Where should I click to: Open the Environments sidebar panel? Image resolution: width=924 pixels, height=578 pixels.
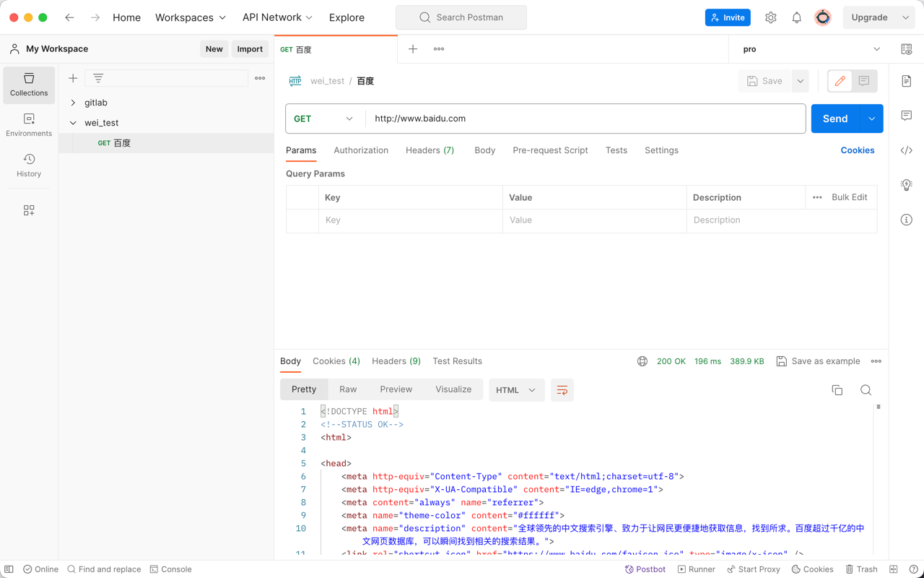[29, 125]
